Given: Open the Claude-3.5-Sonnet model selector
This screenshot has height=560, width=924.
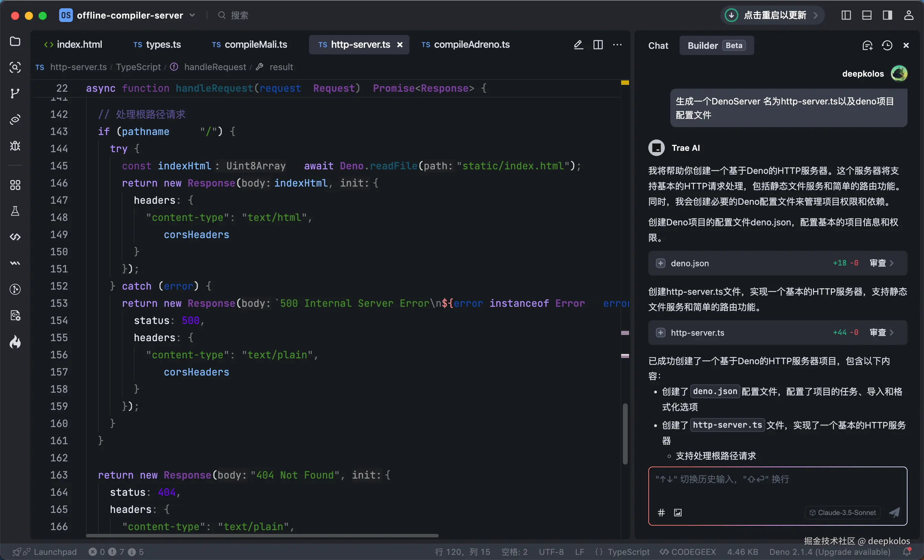Looking at the screenshot, I should (x=843, y=512).
